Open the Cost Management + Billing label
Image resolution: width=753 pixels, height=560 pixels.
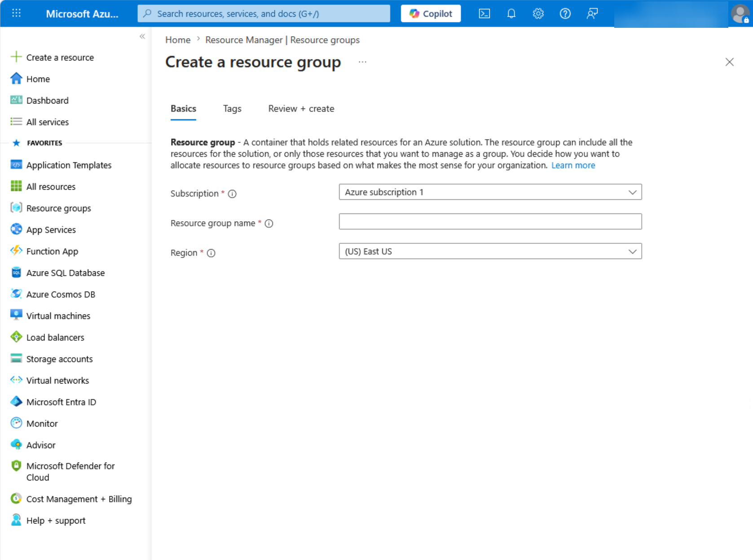tap(79, 499)
